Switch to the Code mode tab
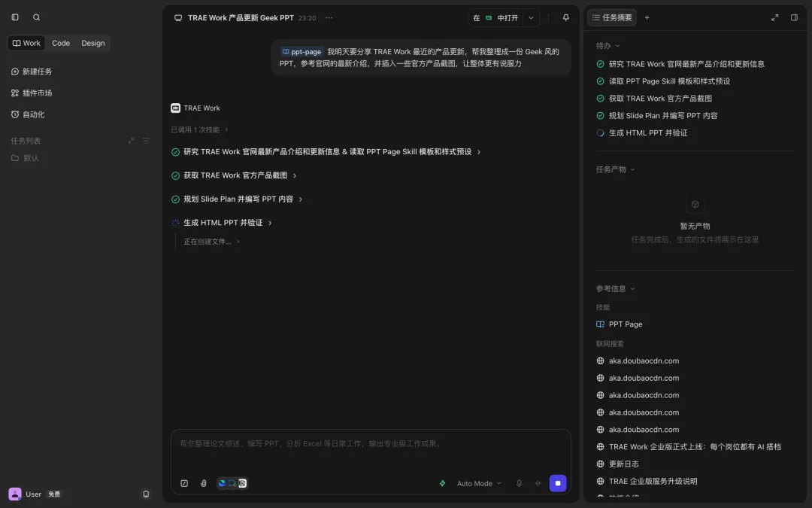 61,43
